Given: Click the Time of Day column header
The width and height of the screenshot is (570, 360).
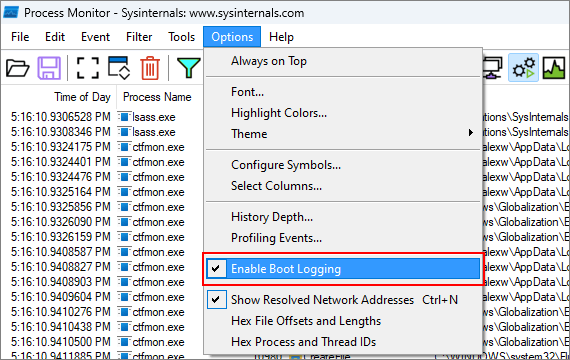Looking at the screenshot, I should tap(82, 97).
